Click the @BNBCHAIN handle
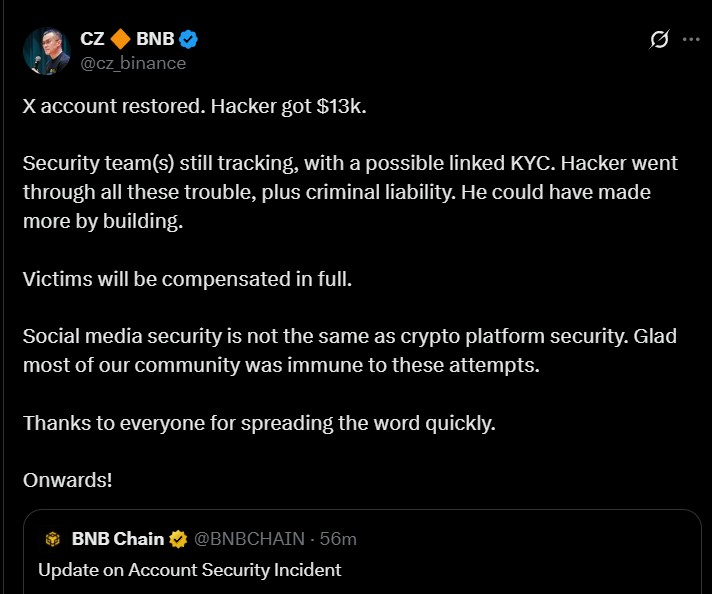The image size is (712, 594). pyautogui.click(x=249, y=539)
